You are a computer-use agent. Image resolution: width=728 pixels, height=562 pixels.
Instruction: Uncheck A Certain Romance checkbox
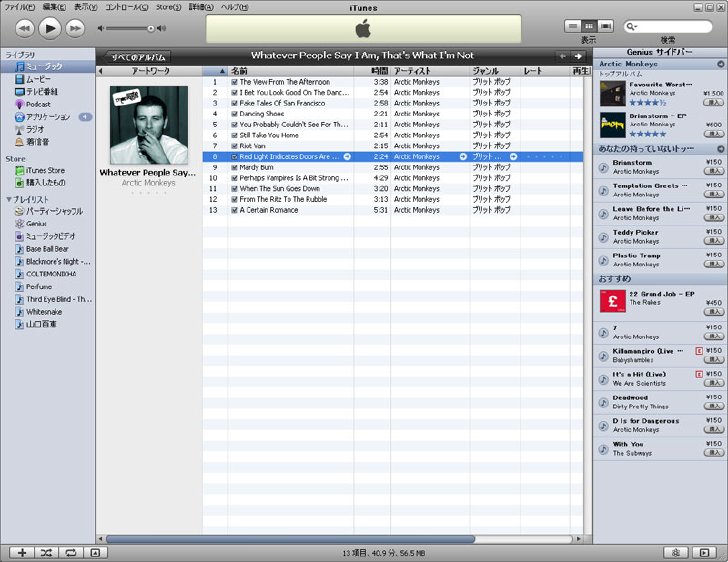tap(234, 210)
